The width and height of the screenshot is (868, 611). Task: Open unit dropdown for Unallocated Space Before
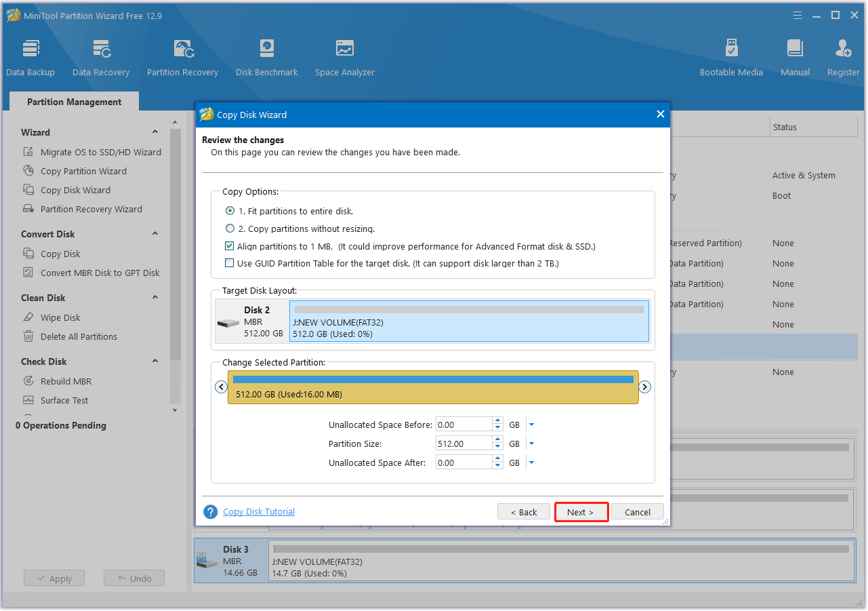531,425
